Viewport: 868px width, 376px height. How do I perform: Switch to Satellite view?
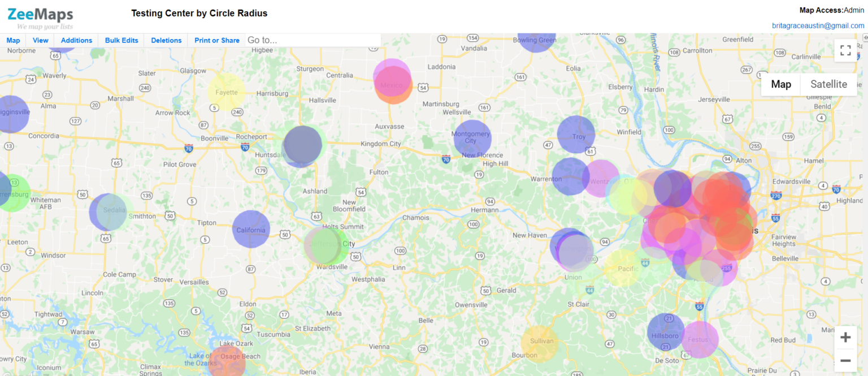828,84
